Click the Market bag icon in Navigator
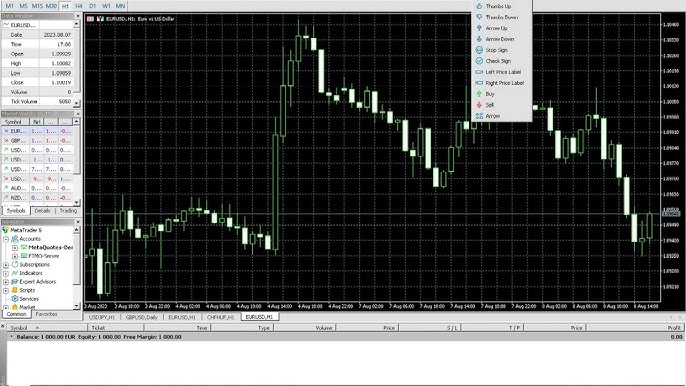The image size is (686, 386). click(x=15, y=307)
